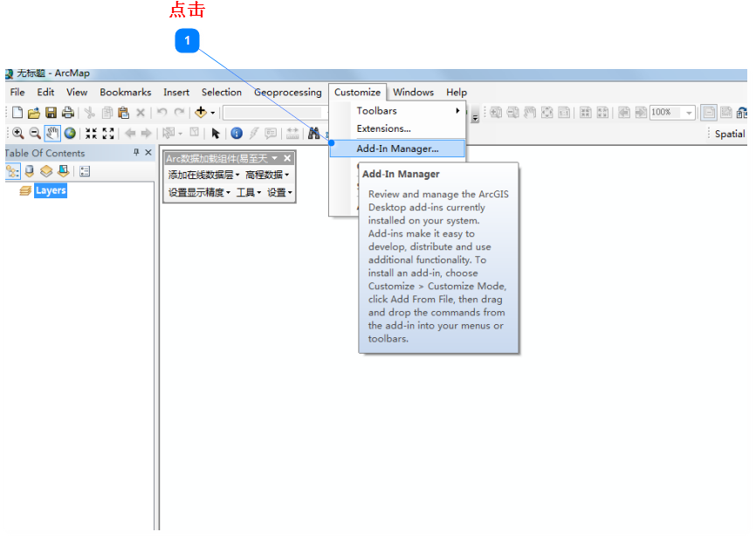Toggle auto-hide pin on Table Of Contents
Viewport: 756px width, 539px height.
136,153
